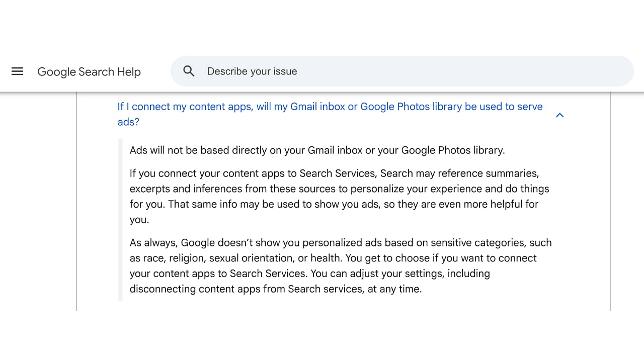Focus the "Describe your issue" search field
Image resolution: width=644 pixels, height=362 pixels.
click(401, 71)
